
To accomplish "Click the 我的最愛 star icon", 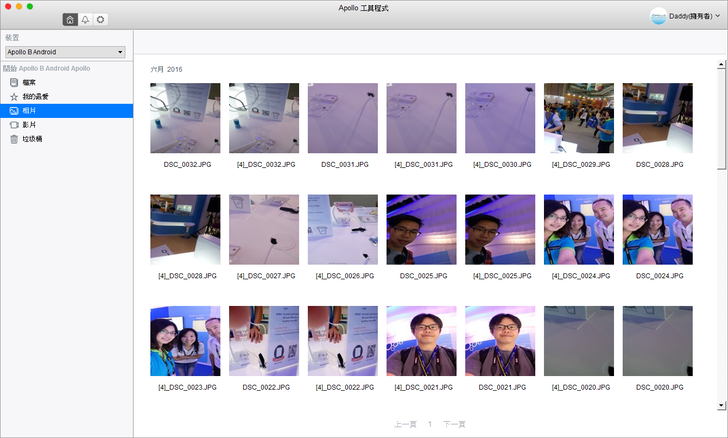I will click(x=13, y=96).
